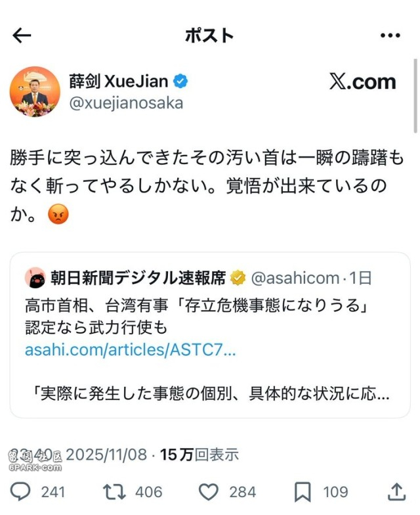
Task: Click the 朝日新聞デジタル速報席 account name
Action: [138, 277]
